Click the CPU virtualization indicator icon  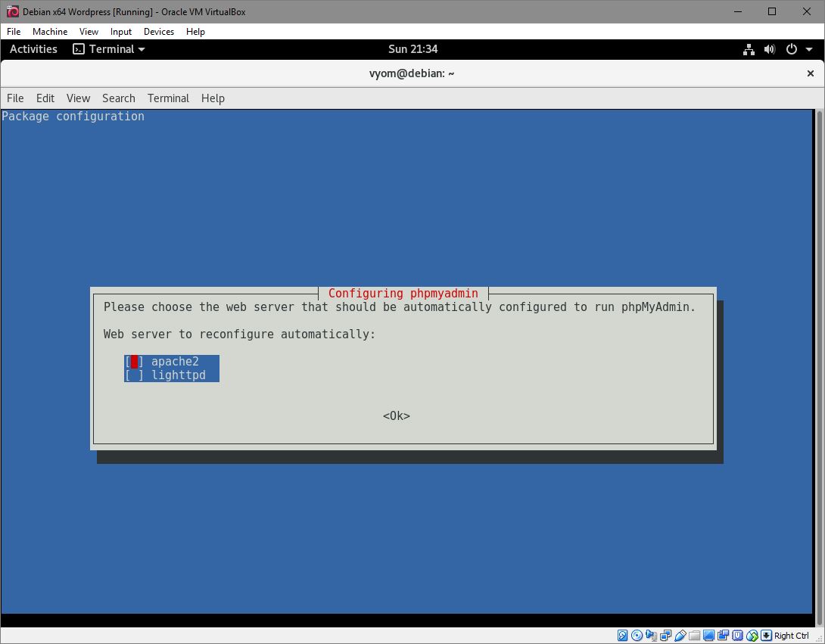coord(738,636)
